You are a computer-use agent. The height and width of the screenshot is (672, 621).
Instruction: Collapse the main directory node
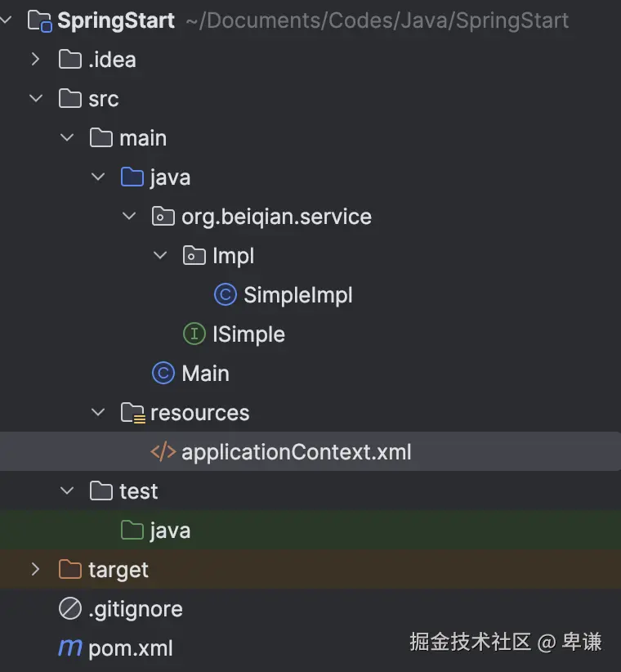click(66, 138)
